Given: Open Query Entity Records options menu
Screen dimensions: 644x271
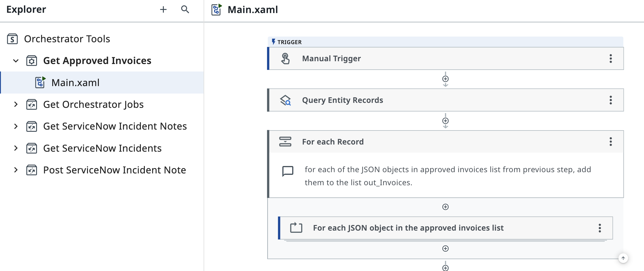Looking at the screenshot, I should [x=611, y=100].
